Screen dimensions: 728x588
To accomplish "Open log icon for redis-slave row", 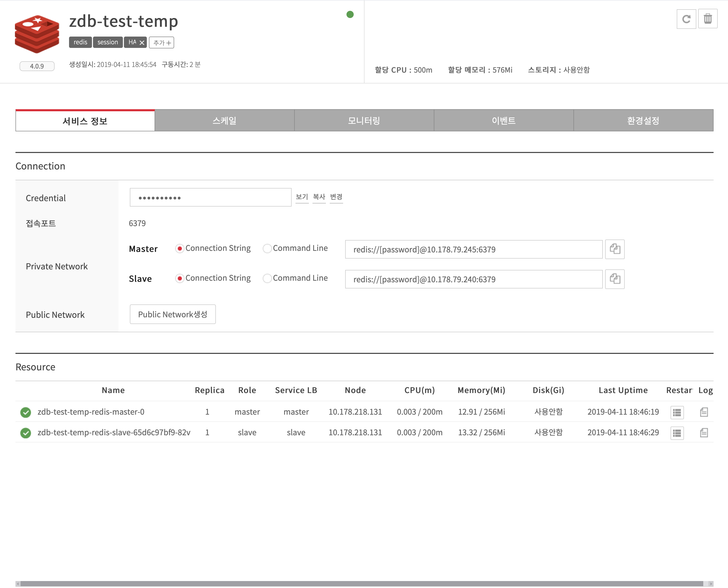I will point(704,433).
